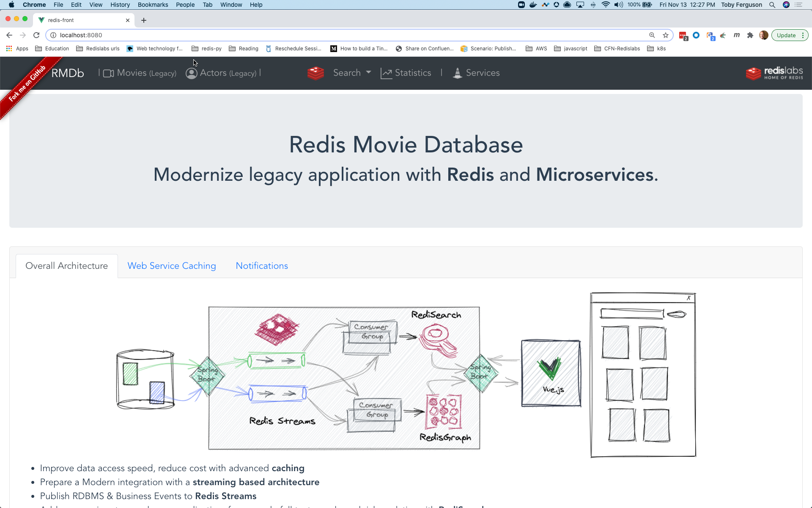Image resolution: width=812 pixels, height=508 pixels.
Task: Switch to Notifications tab
Action: point(262,266)
